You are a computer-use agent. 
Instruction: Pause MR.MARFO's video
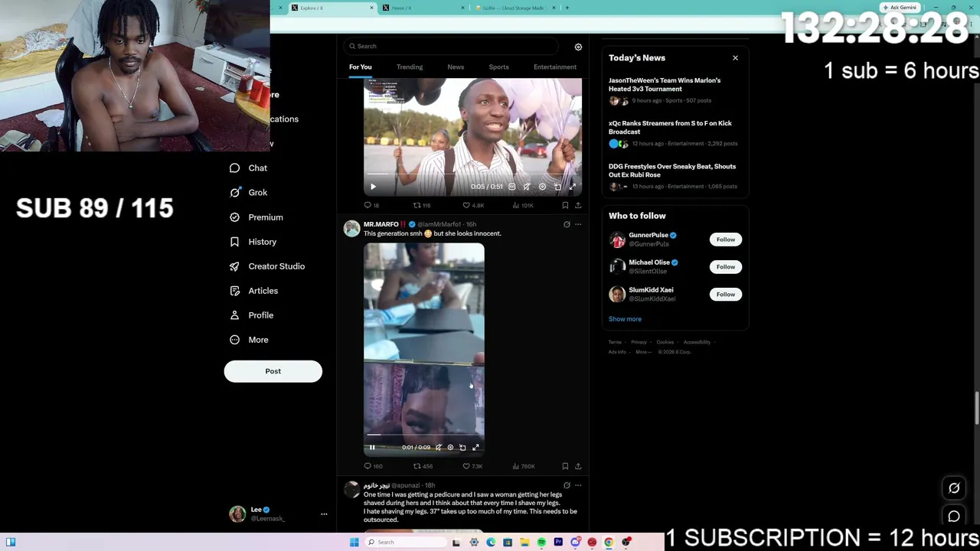click(x=372, y=448)
